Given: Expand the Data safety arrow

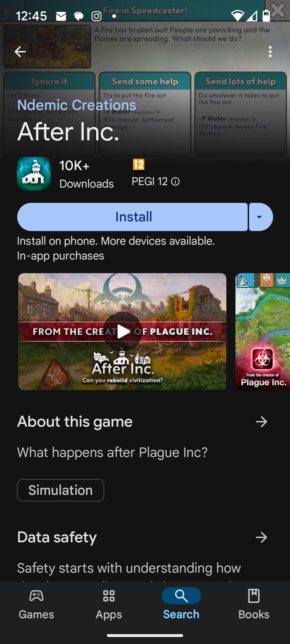Looking at the screenshot, I should (261, 537).
